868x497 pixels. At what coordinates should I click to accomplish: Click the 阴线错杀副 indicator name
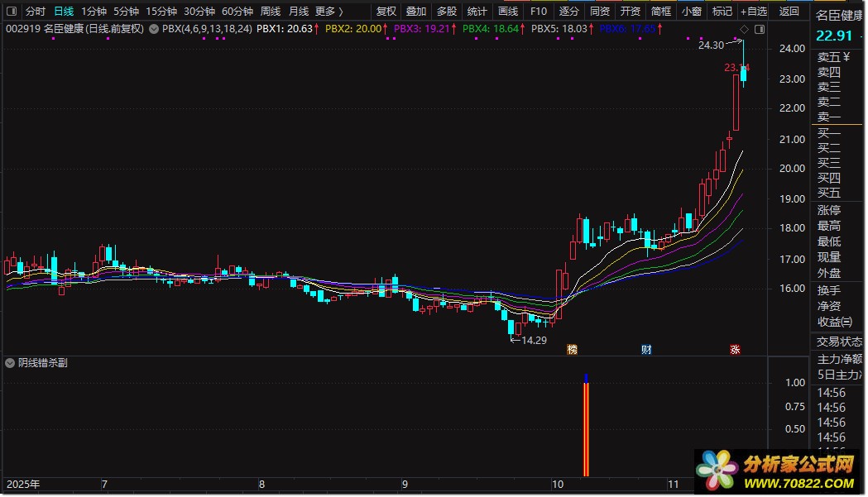(43, 363)
